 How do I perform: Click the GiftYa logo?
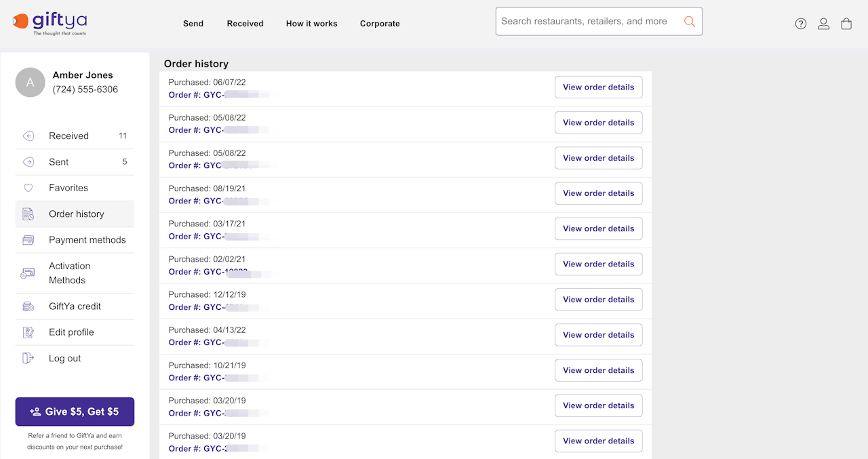pos(50,23)
